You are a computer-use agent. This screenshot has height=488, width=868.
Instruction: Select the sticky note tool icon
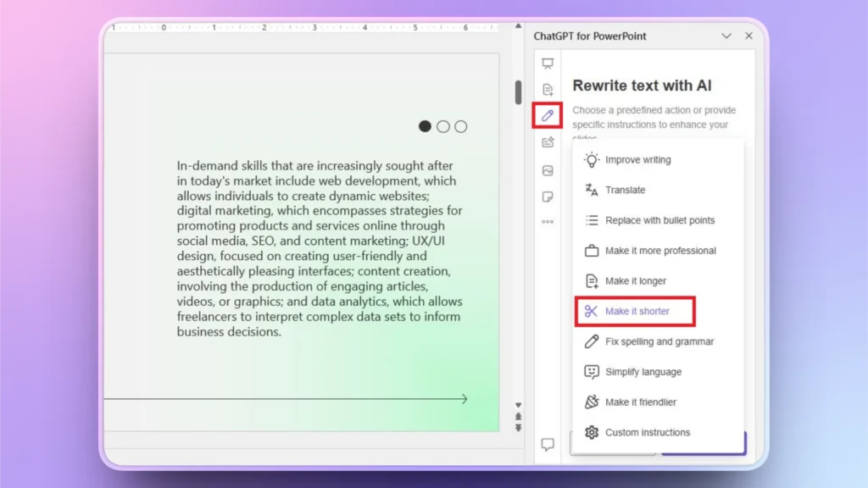point(548,197)
